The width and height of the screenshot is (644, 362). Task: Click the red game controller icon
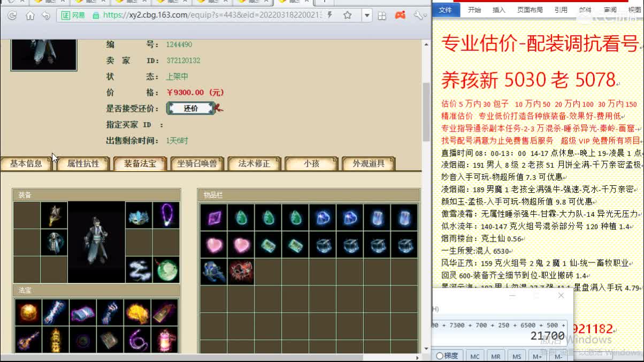point(400,16)
